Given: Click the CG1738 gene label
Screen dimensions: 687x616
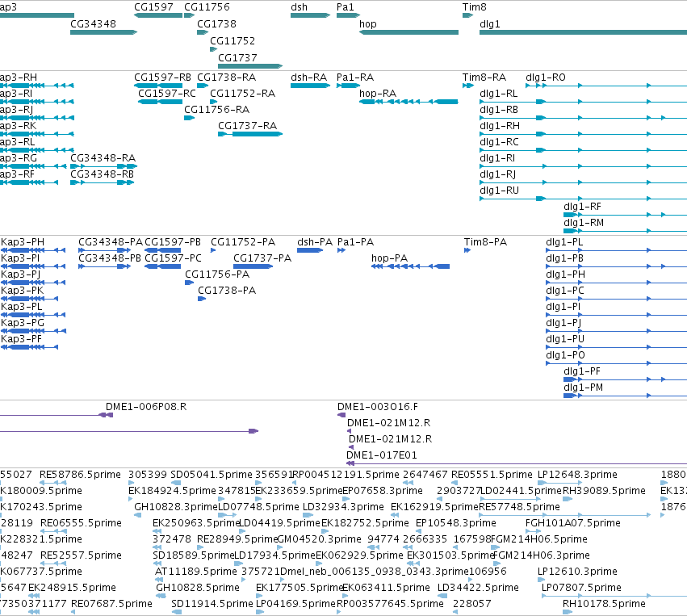Looking at the screenshot, I should pyautogui.click(x=216, y=24).
